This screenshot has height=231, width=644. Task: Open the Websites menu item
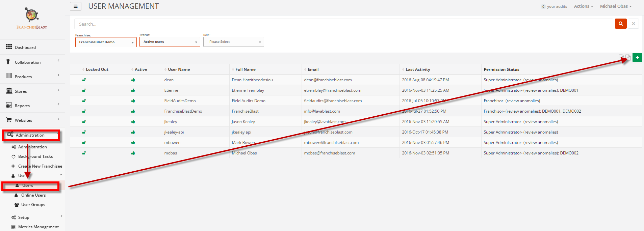point(23,120)
